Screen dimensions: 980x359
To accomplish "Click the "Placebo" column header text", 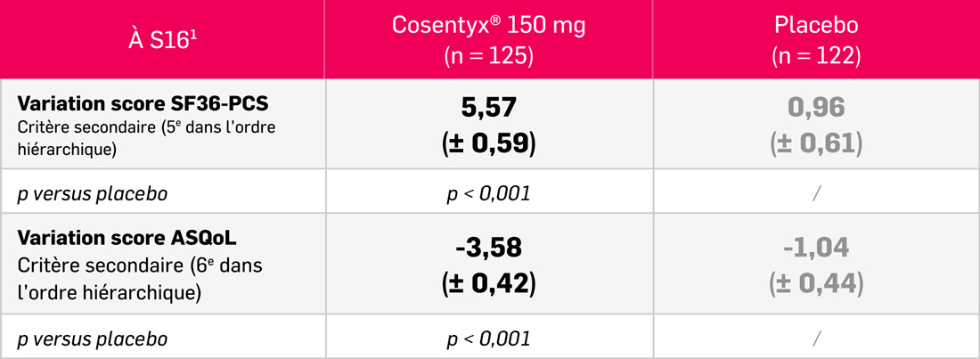I will (815, 25).
